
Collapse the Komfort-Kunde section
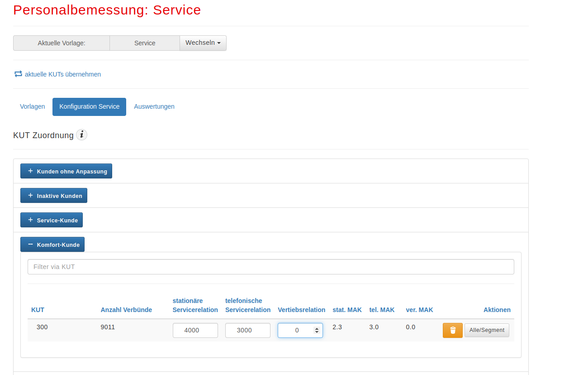click(x=52, y=245)
